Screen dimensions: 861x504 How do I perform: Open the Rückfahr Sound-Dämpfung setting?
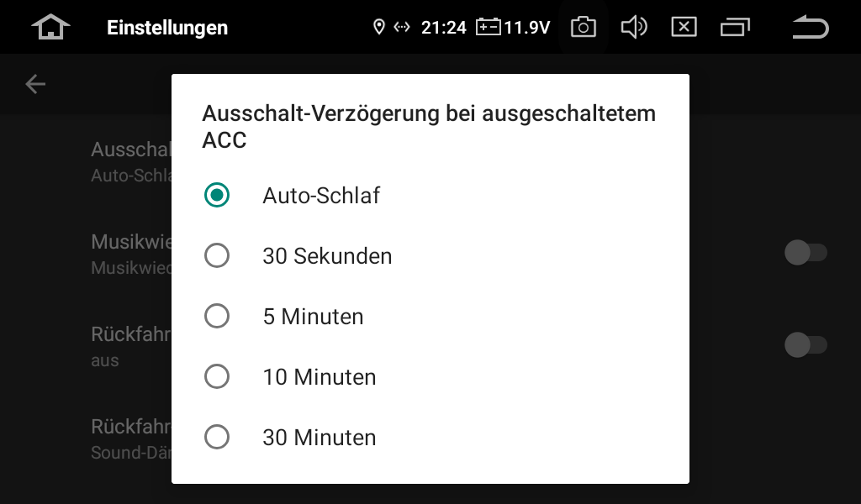(x=131, y=438)
